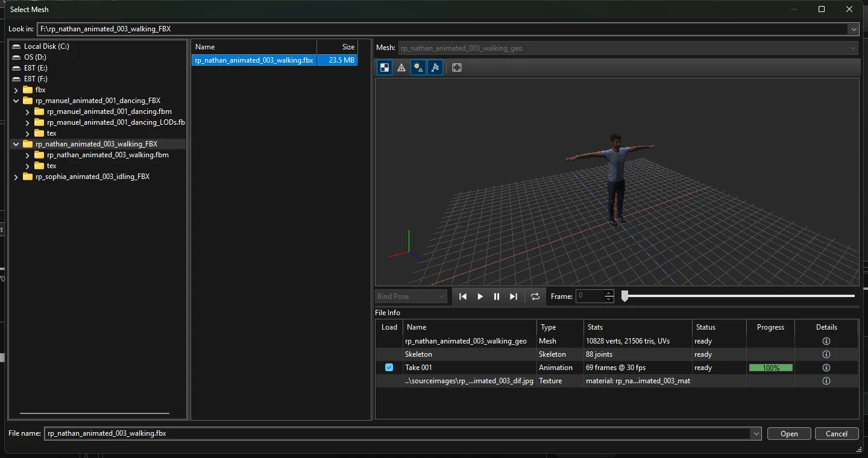Expand the rp_nathan_animated_003_walking.fbm folder
Image resolution: width=868 pixels, height=458 pixels.
tap(28, 155)
